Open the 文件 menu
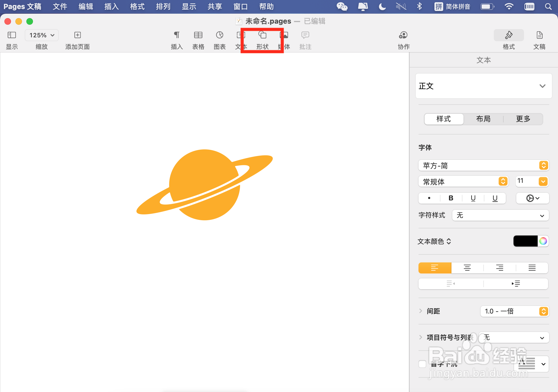The height and width of the screenshot is (392, 558). point(60,7)
